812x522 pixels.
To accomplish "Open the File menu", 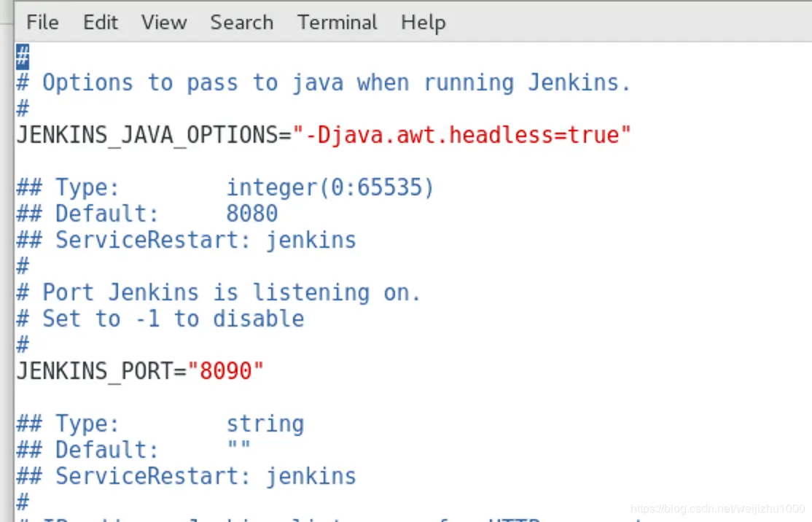I will 42,23.
